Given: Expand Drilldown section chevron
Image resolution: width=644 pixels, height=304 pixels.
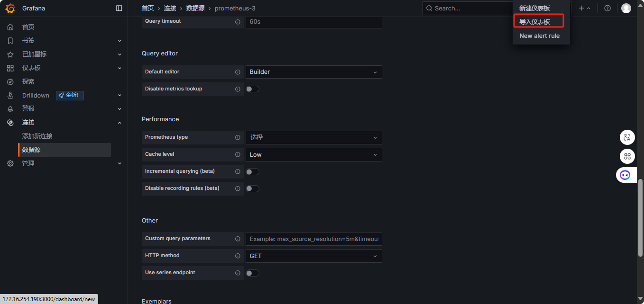Looking at the screenshot, I should pyautogui.click(x=120, y=95).
